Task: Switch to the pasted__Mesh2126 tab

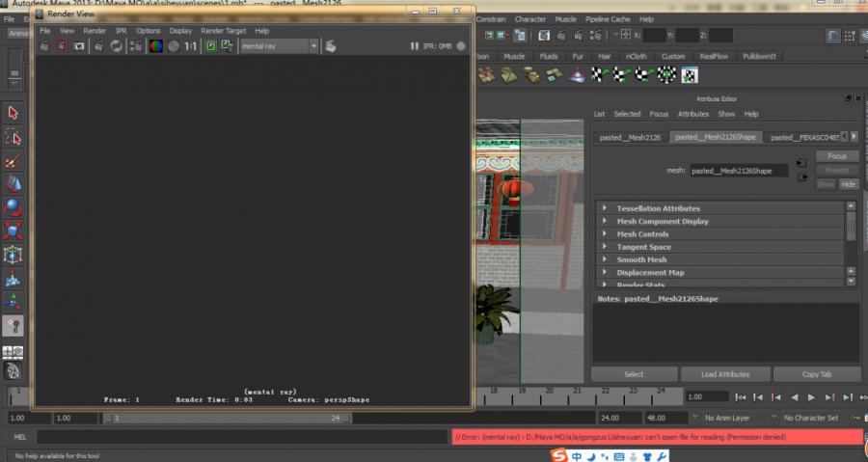Action: 630,137
